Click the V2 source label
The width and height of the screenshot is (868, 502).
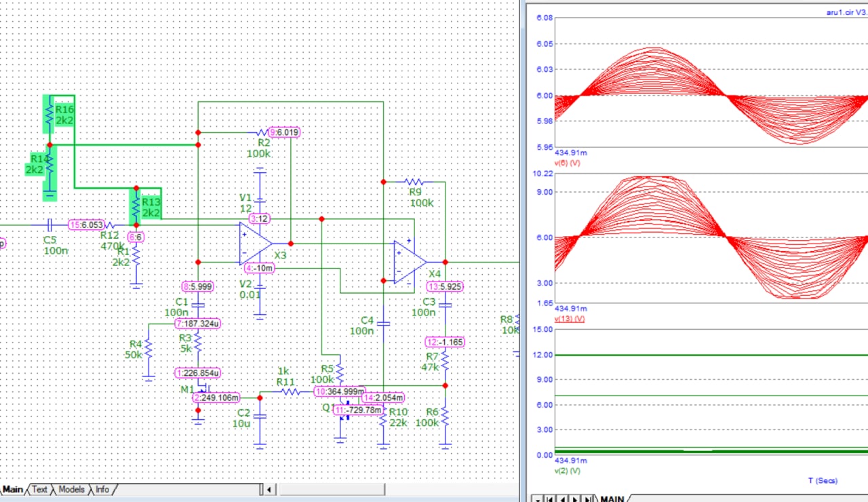[245, 284]
